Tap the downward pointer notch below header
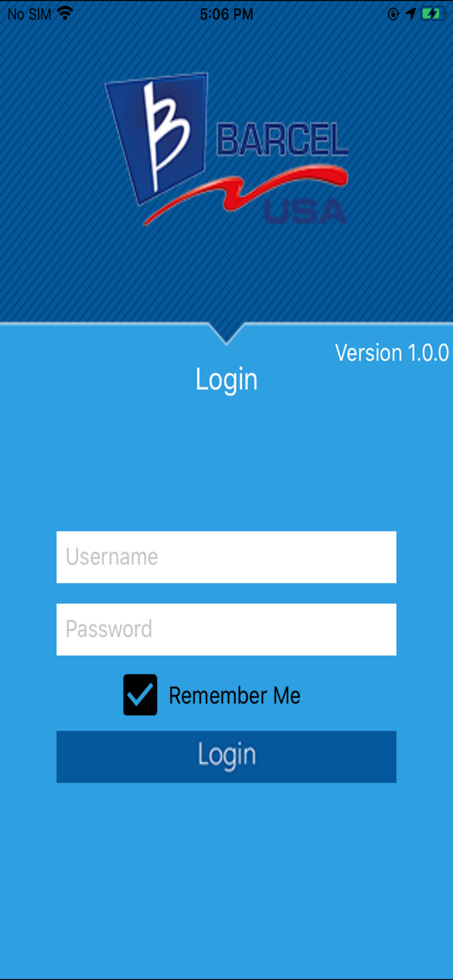 pyautogui.click(x=226, y=334)
